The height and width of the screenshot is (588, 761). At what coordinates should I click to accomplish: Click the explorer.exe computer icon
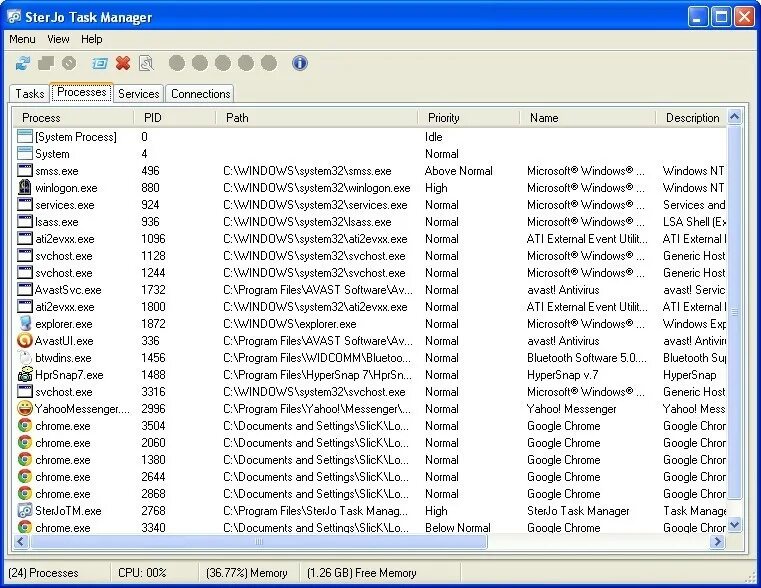[x=25, y=324]
